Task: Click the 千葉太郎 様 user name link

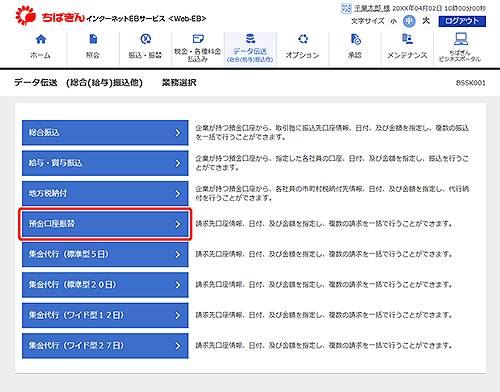Action: pyautogui.click(x=372, y=8)
